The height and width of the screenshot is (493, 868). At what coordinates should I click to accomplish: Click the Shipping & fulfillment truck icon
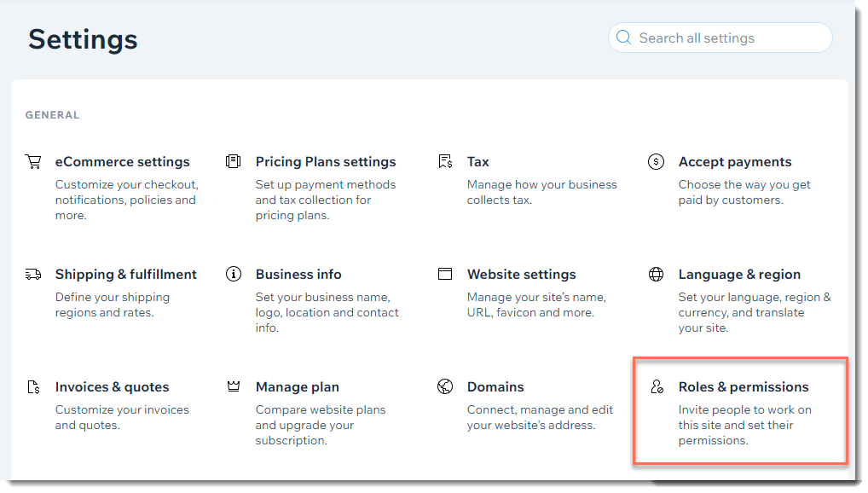33,274
